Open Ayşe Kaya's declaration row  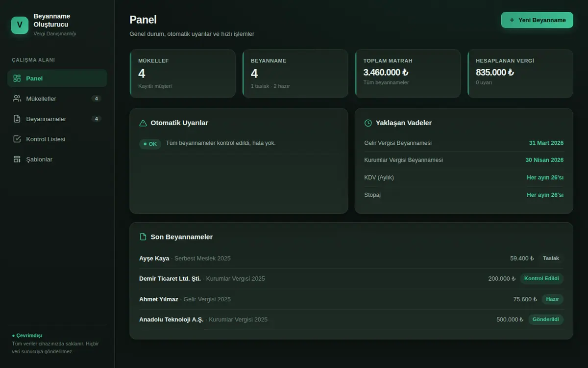[x=351, y=258]
